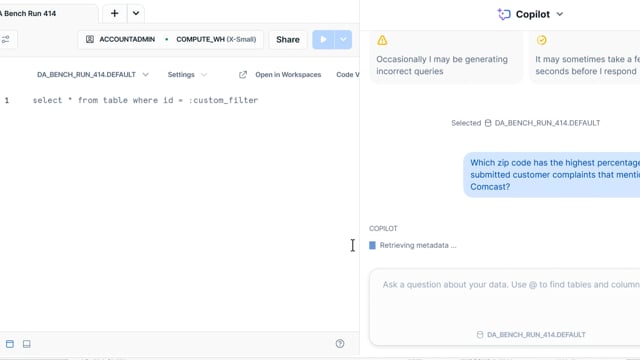Click the Open in Workspaces link

click(288, 75)
